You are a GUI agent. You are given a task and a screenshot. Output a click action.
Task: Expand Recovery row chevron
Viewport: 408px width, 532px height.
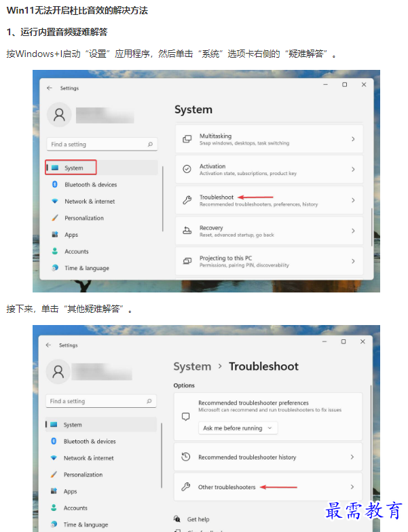(x=353, y=231)
